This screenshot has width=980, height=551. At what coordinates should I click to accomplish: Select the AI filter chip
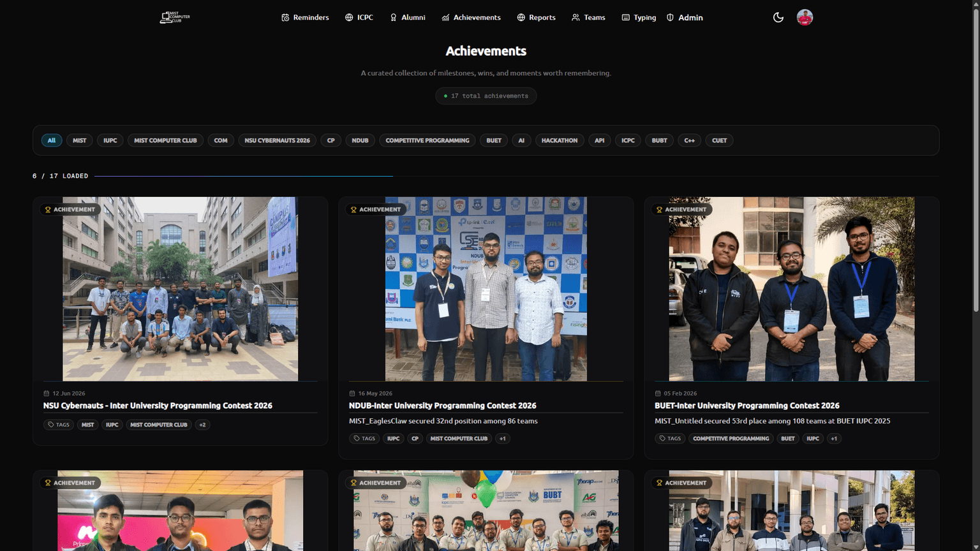click(521, 140)
